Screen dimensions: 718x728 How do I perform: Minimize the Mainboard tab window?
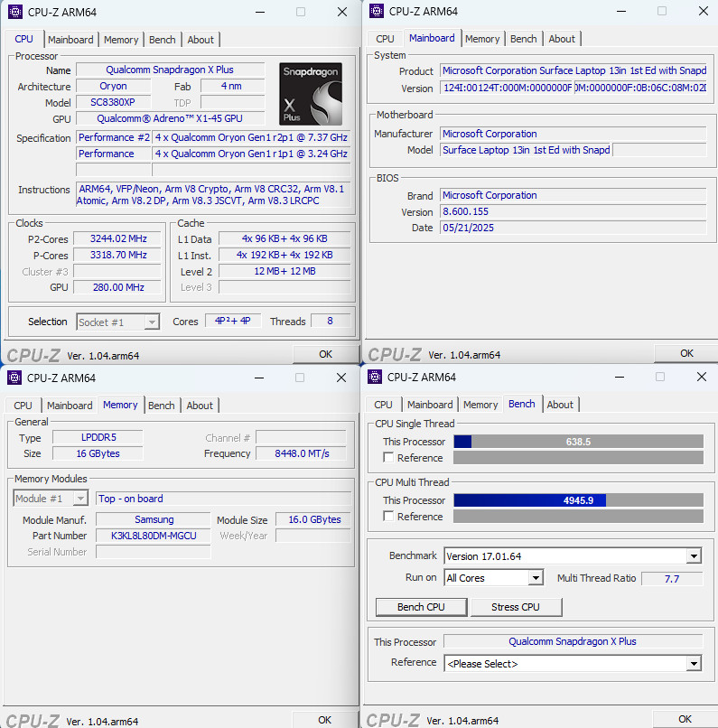[621, 11]
